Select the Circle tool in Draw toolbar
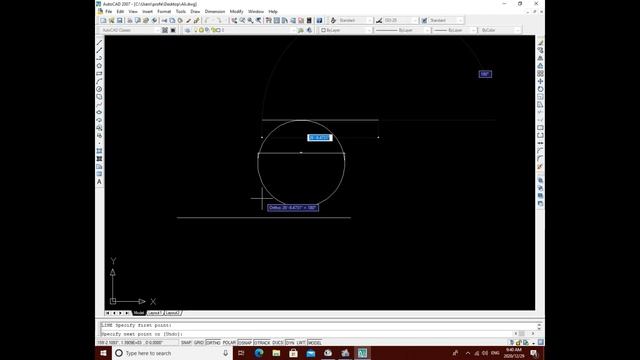Screen dimensions: 640x360 click(x=99, y=89)
